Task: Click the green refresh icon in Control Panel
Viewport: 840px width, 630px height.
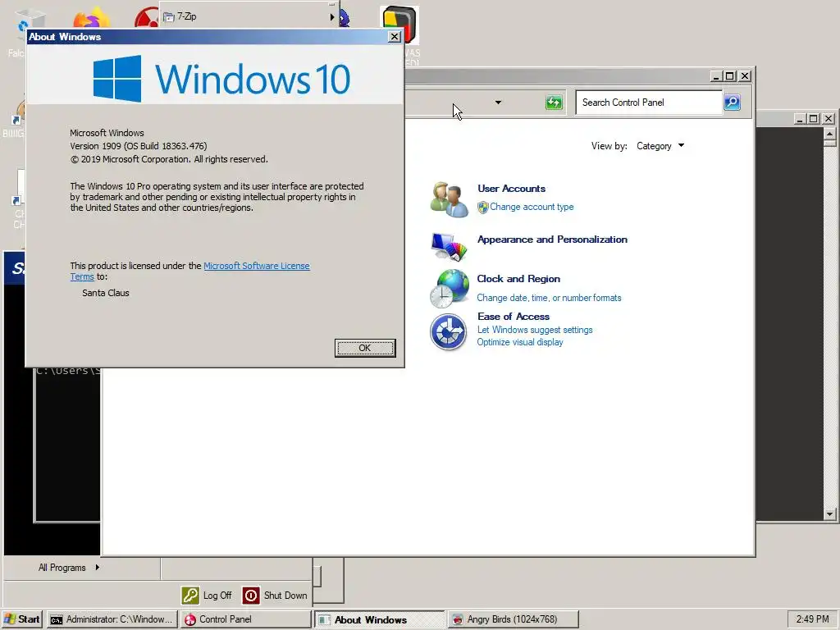Action: click(554, 102)
